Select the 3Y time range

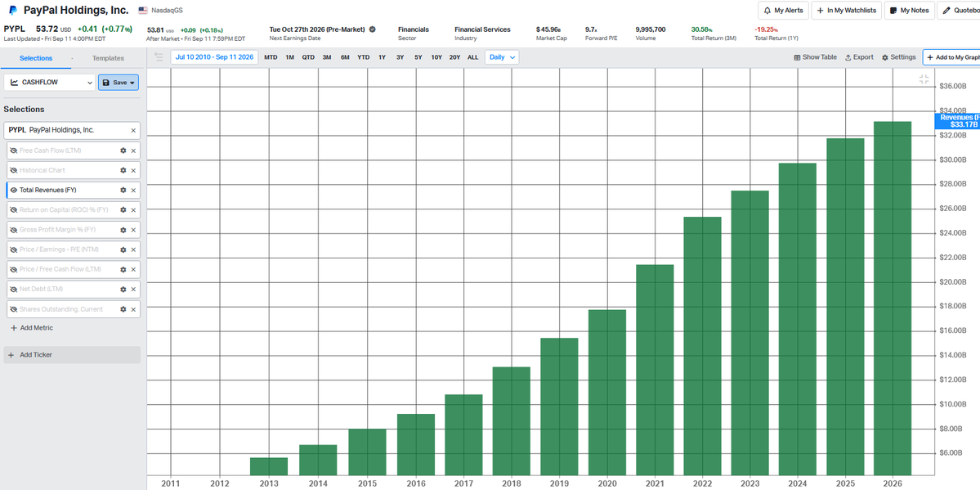[x=400, y=57]
